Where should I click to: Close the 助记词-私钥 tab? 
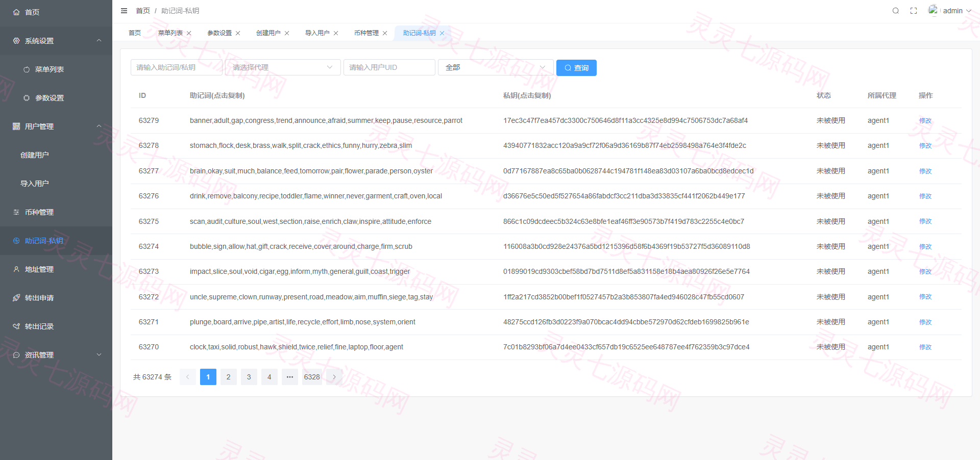coord(442,33)
